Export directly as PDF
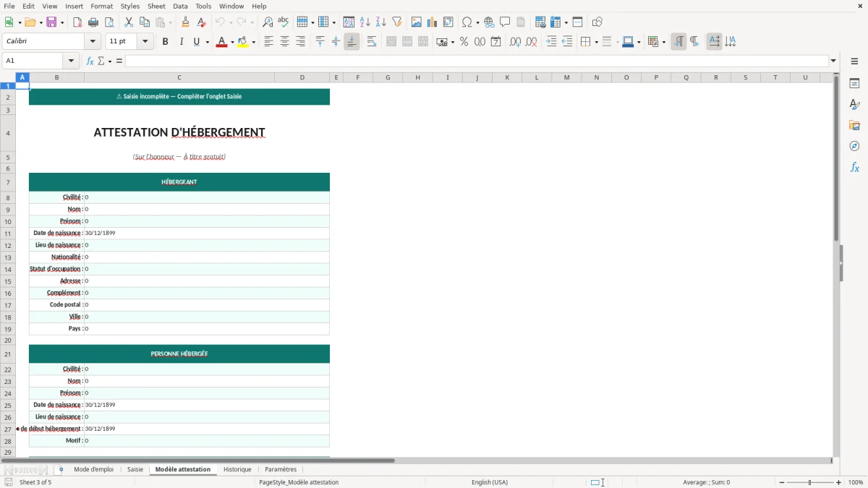The image size is (868, 488). [x=77, y=22]
